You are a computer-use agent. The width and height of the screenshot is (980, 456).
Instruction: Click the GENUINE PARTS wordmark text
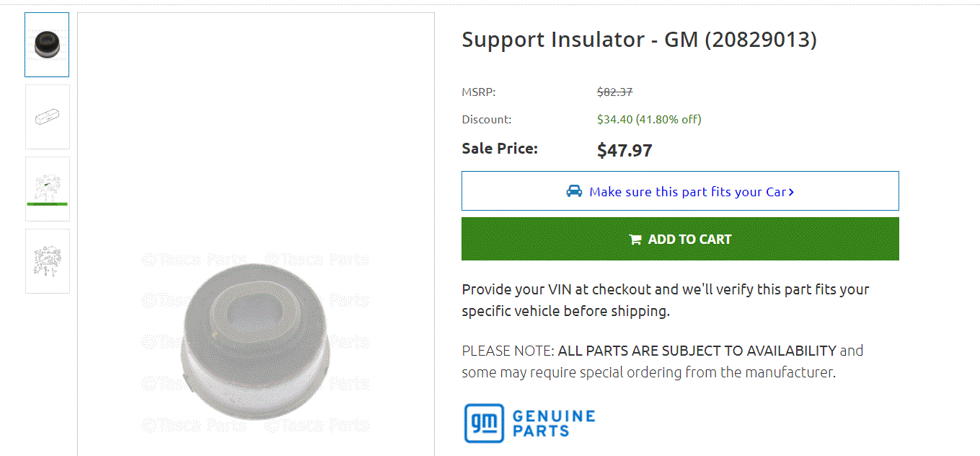coord(553,424)
